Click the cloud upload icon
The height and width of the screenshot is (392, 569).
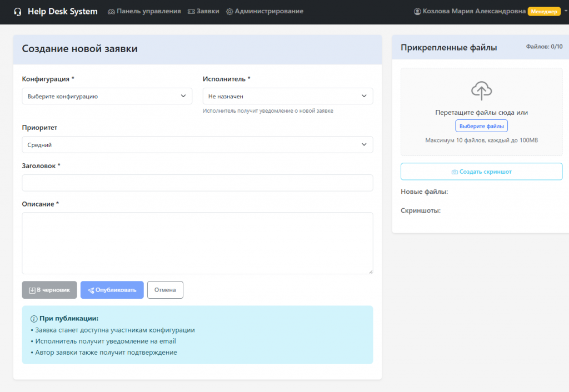[482, 91]
